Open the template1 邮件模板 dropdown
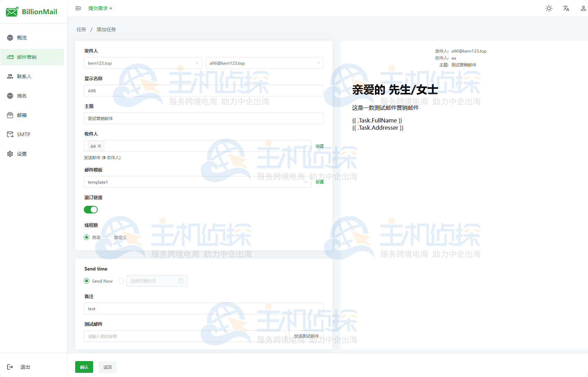Image resolution: width=588 pixels, height=377 pixels. [x=197, y=182]
